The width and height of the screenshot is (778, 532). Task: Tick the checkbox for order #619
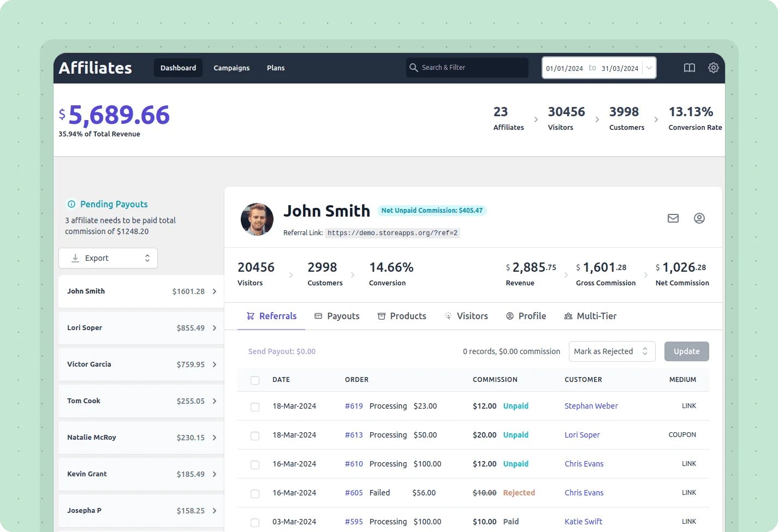click(255, 407)
